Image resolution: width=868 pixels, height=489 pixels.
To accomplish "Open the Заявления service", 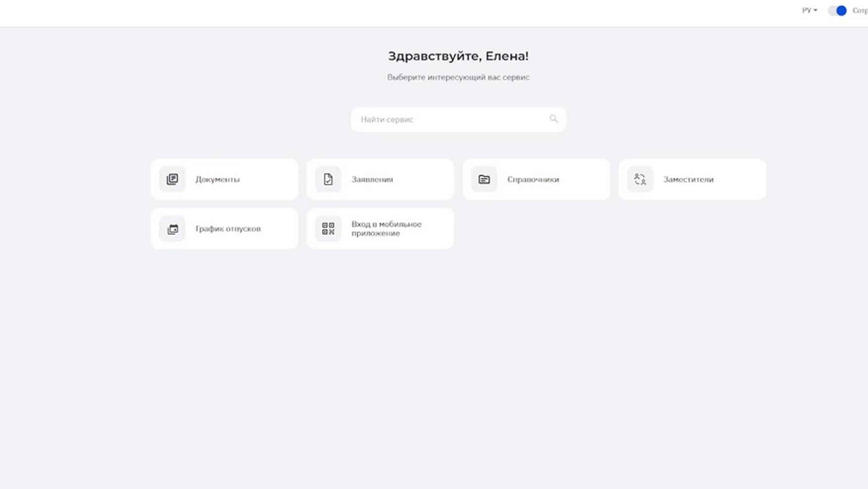I will click(372, 179).
